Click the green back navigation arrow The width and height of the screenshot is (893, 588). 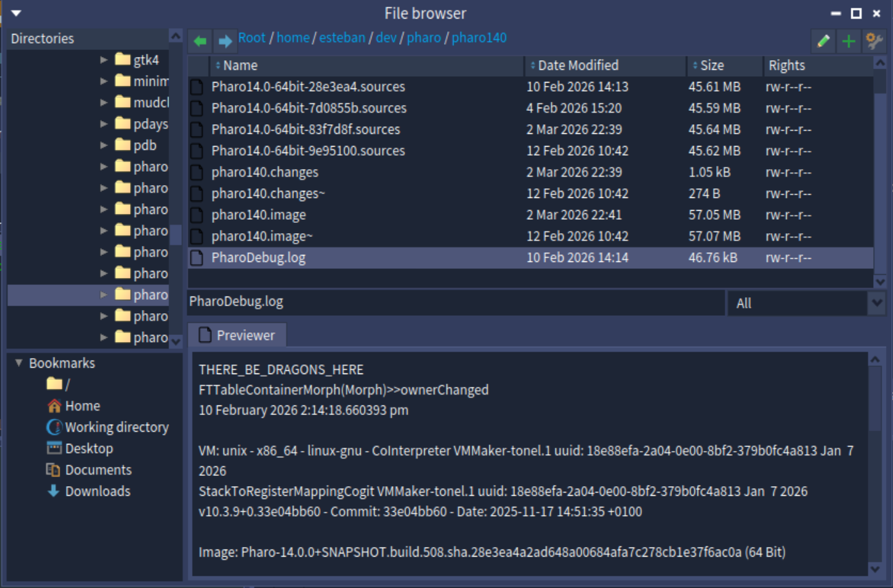[x=200, y=41]
